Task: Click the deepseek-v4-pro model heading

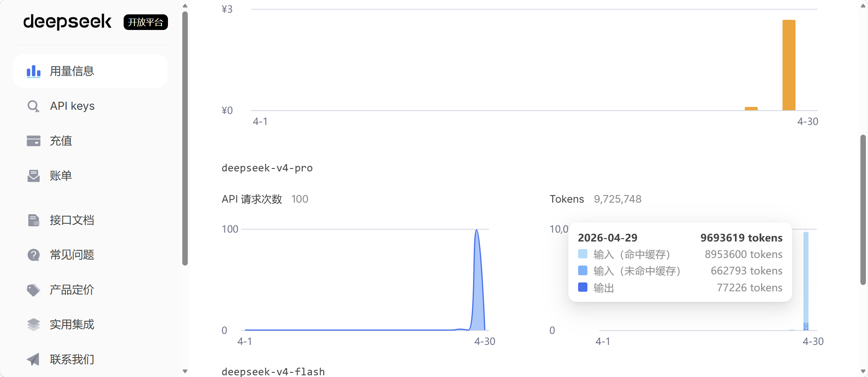Action: click(x=267, y=168)
